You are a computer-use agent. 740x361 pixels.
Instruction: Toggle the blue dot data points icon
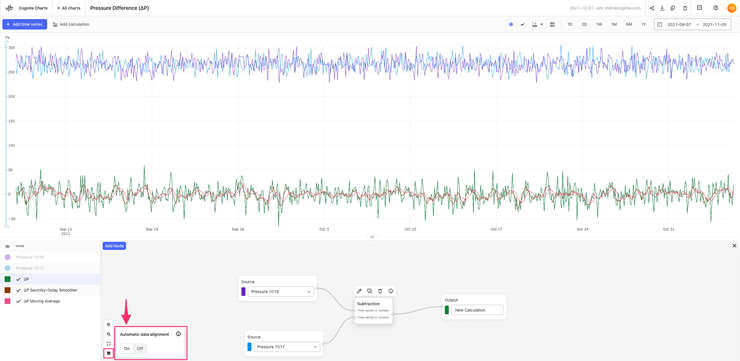click(x=511, y=24)
